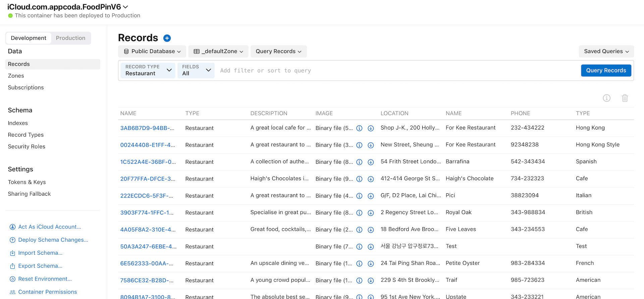Download the Royal Oak binary file
The width and height of the screenshot is (644, 299).
pyautogui.click(x=371, y=213)
